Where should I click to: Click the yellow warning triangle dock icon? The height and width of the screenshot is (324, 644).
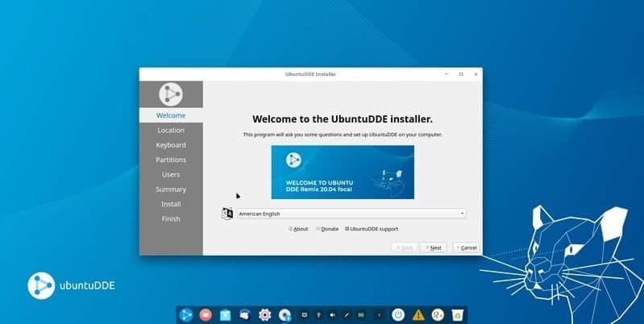pyautogui.click(x=418, y=314)
